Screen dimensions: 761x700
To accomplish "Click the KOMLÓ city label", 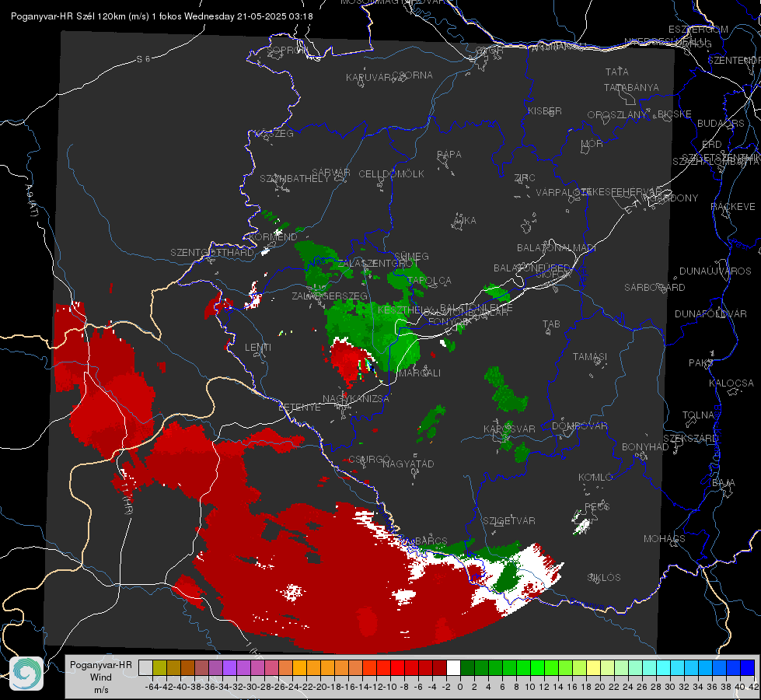I will click(x=595, y=478).
